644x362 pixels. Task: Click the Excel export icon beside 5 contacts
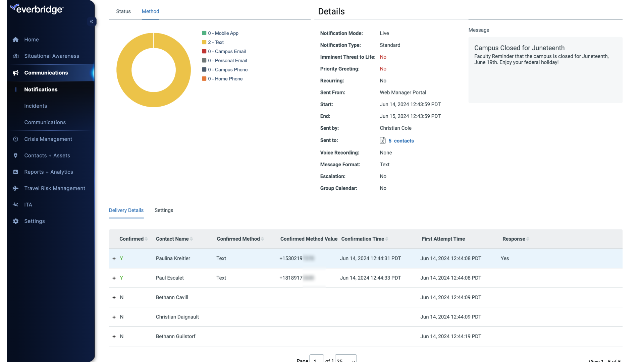click(383, 140)
